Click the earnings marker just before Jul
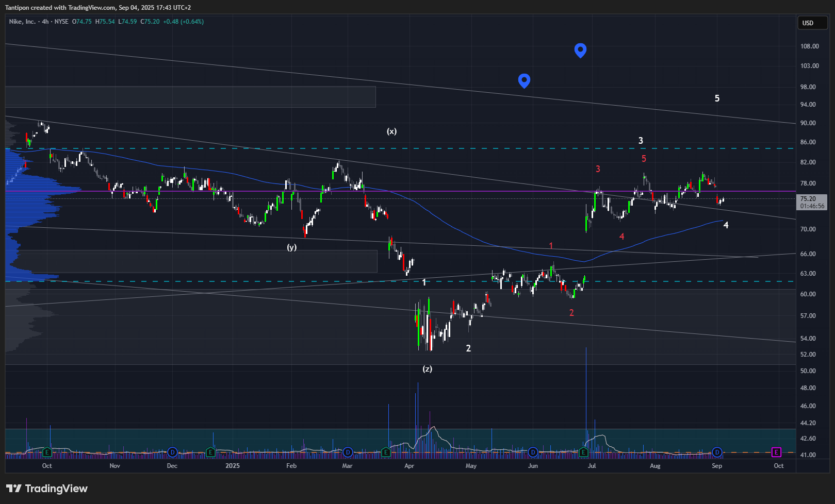 (583, 452)
